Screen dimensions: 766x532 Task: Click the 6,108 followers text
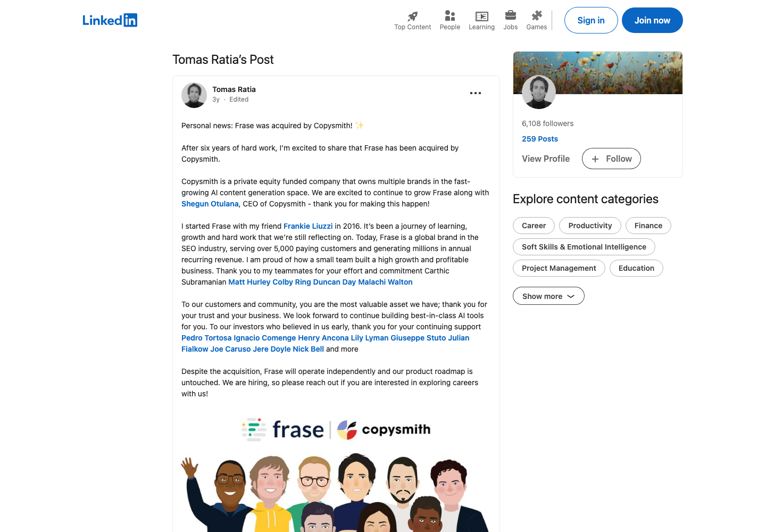[547, 123]
